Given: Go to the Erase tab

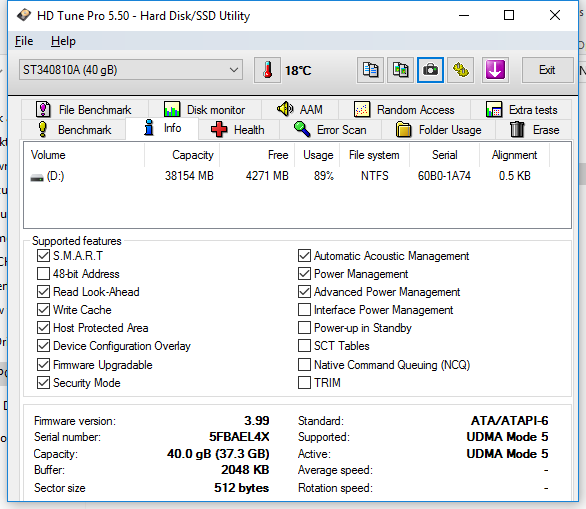Looking at the screenshot, I should [534, 130].
